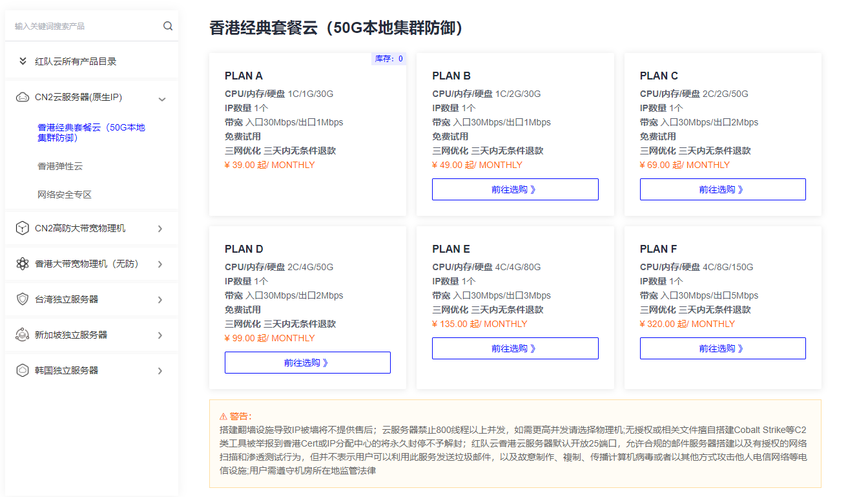Select 香港经典套餐云（50G本地集群防御） submenu item
Screen dimensions: 868x497
(x=92, y=132)
